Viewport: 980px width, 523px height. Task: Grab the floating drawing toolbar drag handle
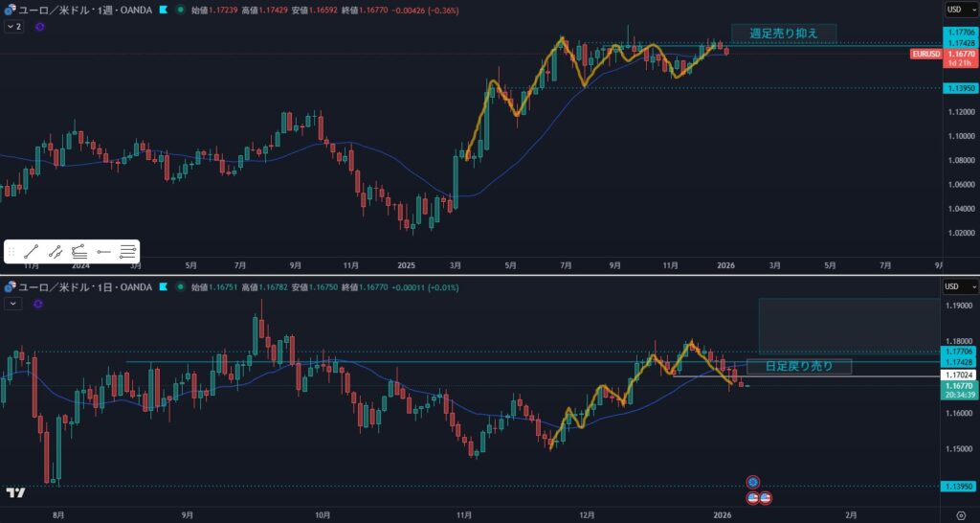pyautogui.click(x=11, y=251)
